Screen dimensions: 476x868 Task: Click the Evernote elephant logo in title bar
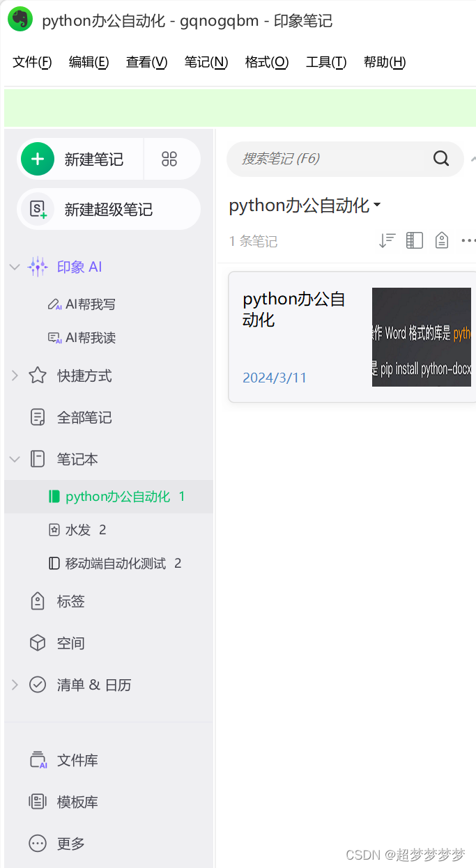[20, 20]
